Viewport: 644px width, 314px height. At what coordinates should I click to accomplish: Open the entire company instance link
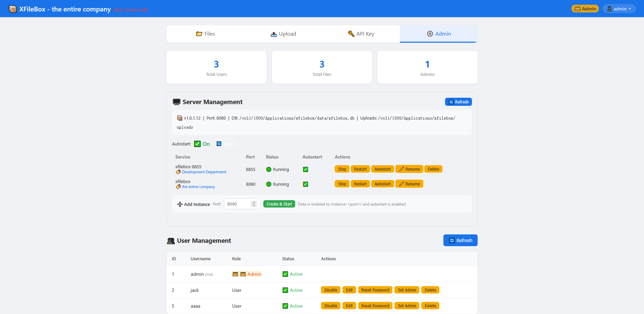(x=198, y=187)
